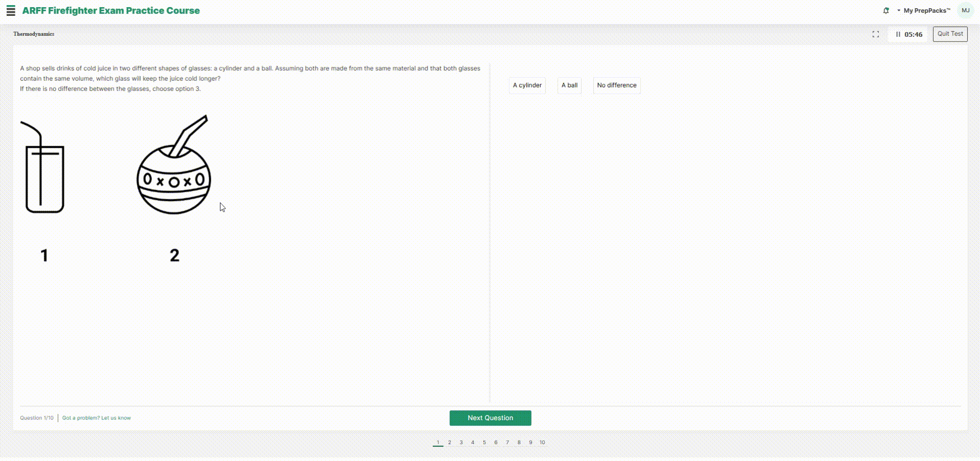Go to question 3 in pagination
This screenshot has width=980, height=461.
click(x=461, y=443)
